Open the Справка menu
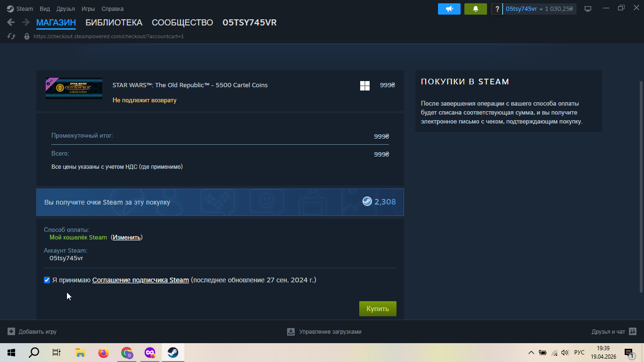The image size is (644, 362). coord(113,8)
